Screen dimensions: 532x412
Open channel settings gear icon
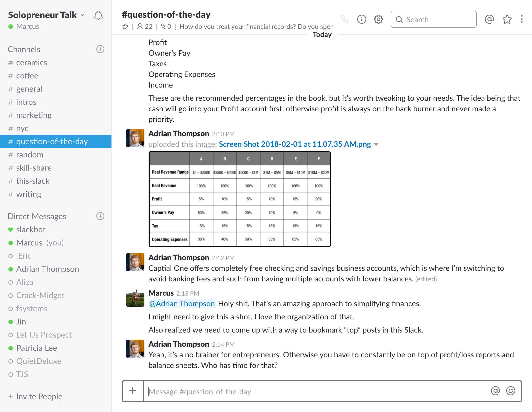click(378, 19)
